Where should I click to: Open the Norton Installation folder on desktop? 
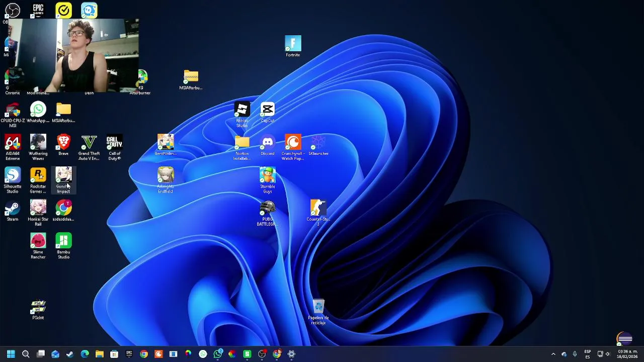(242, 147)
